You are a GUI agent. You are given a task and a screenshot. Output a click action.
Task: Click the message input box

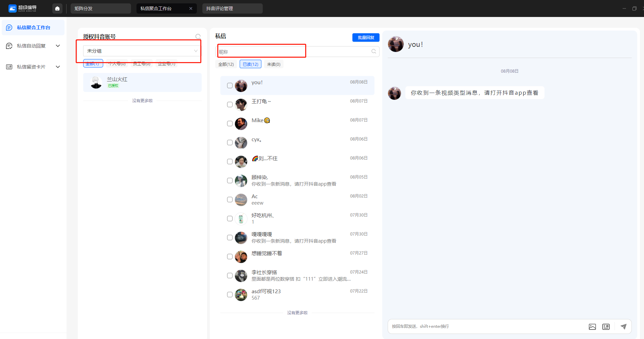[x=487, y=326]
